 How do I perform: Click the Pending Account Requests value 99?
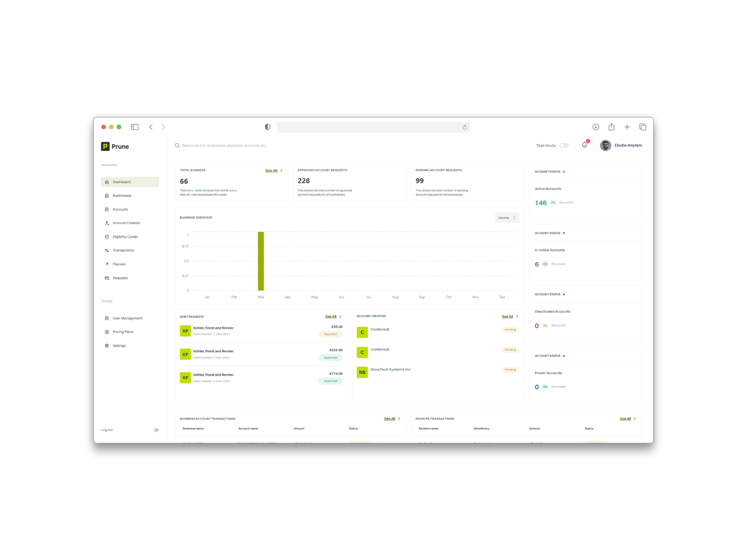point(419,181)
